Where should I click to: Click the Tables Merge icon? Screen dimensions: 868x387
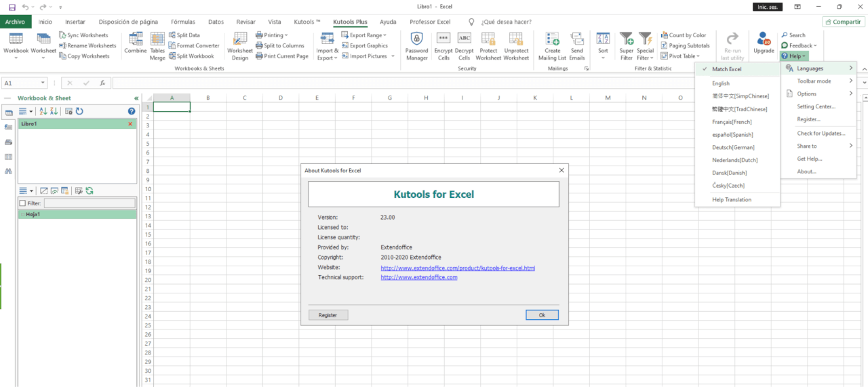coord(157,45)
